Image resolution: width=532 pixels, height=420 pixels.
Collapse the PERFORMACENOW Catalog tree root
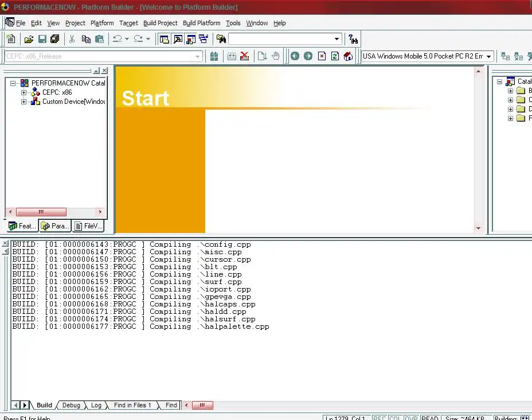pos(13,83)
